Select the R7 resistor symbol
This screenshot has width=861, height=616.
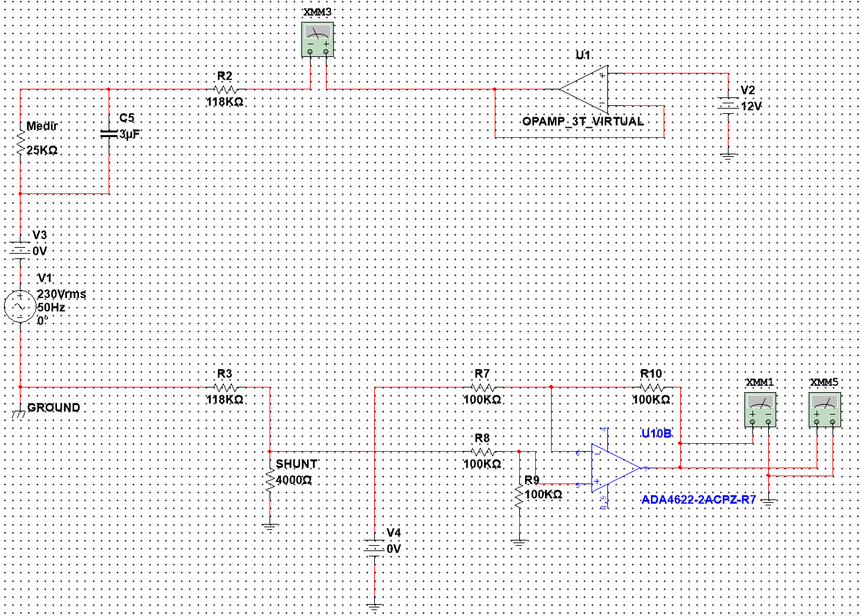point(485,387)
